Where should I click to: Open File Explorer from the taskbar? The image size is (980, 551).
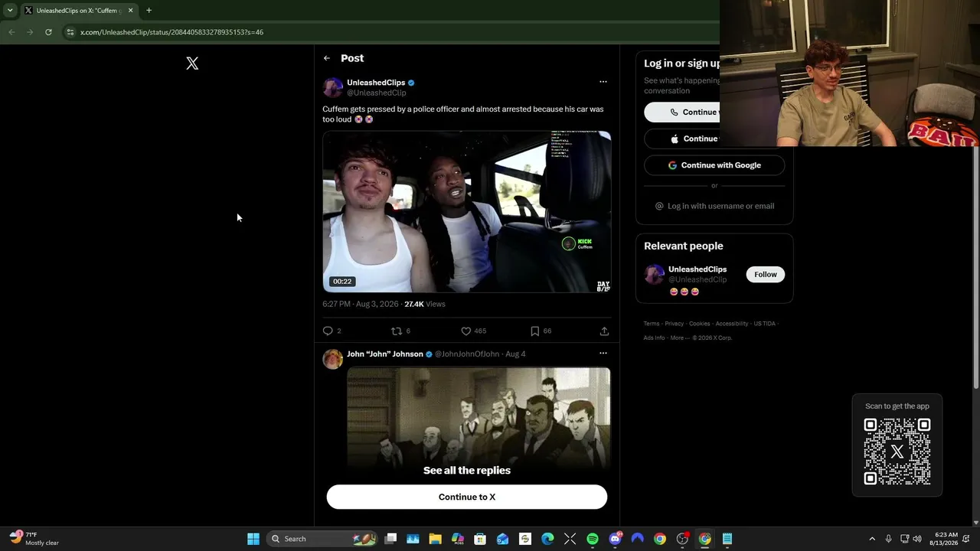pos(435,539)
